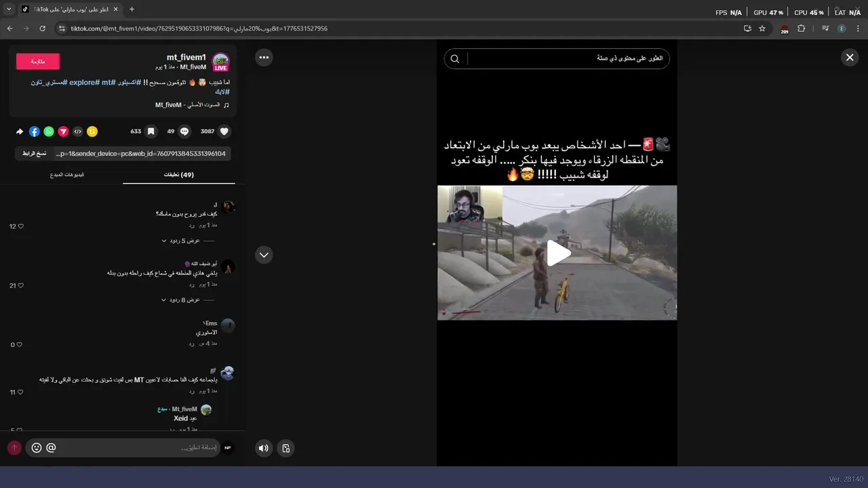Like the video with the heart icon
Screen dimensions: 868x488
click(224, 131)
